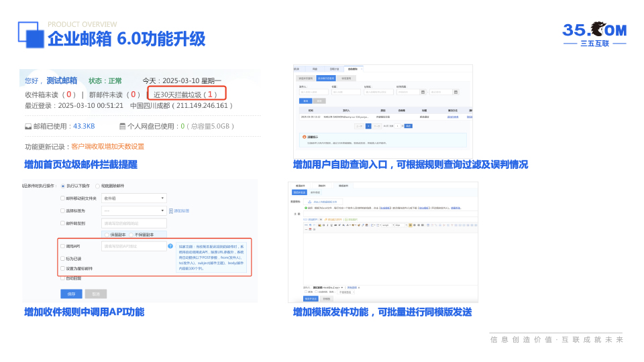Screen dimensions: 644x362
Task: Click the end date calendar icon
Action: pyautogui.click(x=456, y=92)
